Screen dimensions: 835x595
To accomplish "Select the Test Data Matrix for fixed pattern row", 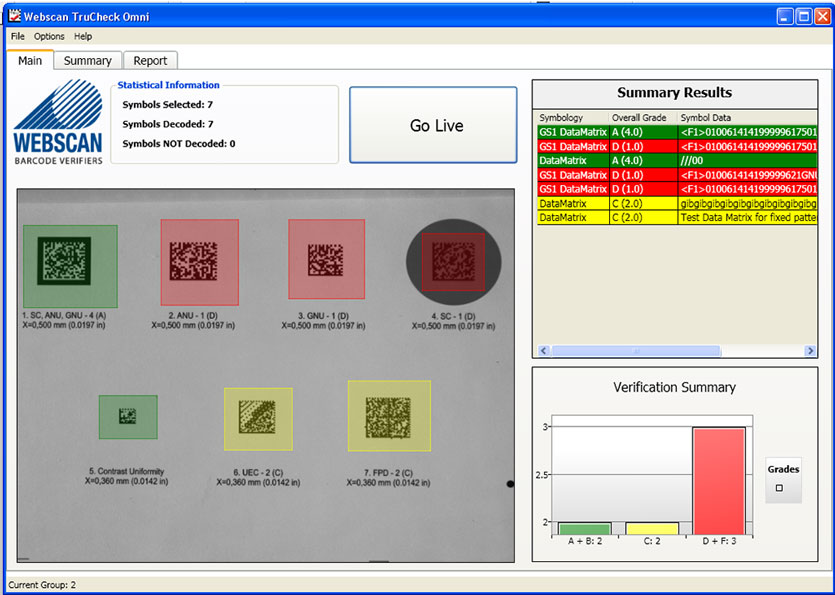I will [x=677, y=217].
